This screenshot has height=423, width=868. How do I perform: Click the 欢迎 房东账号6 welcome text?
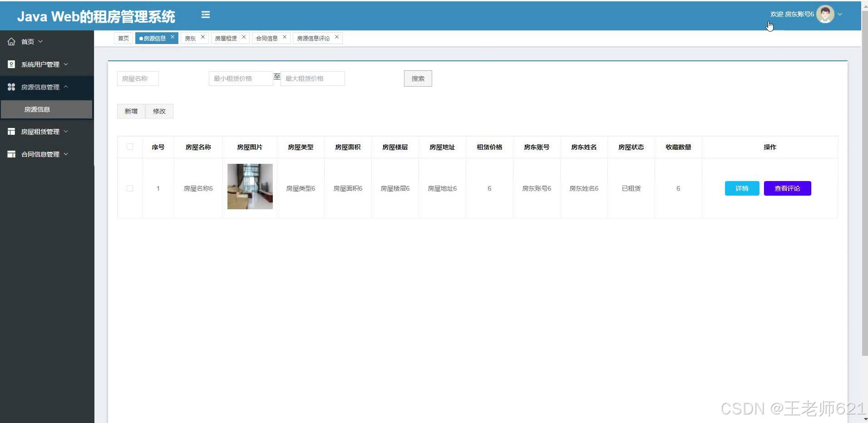tap(792, 14)
